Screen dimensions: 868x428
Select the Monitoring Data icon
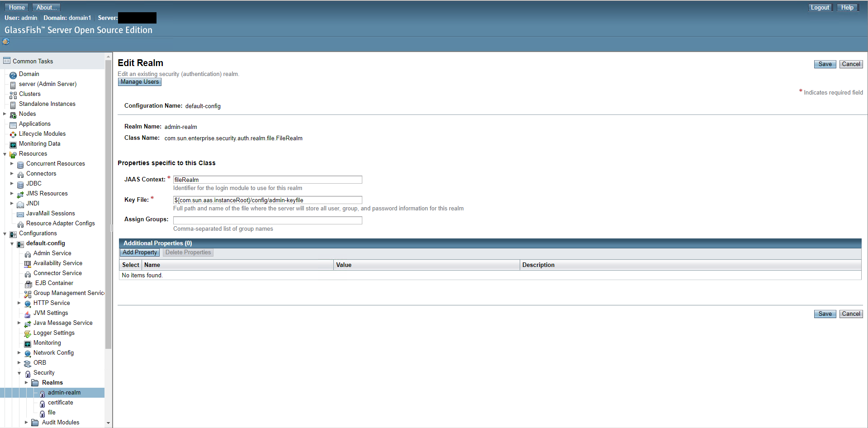13,143
